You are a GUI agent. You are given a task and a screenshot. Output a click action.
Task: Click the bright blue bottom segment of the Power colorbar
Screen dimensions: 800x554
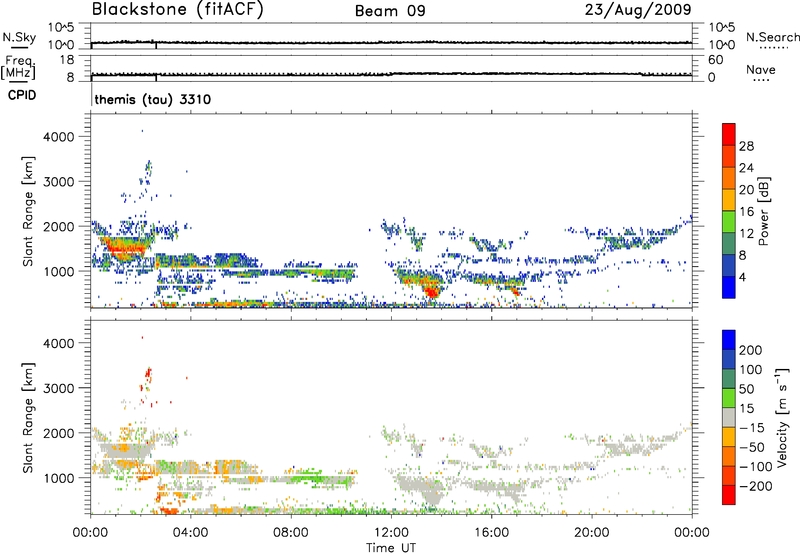(x=729, y=288)
